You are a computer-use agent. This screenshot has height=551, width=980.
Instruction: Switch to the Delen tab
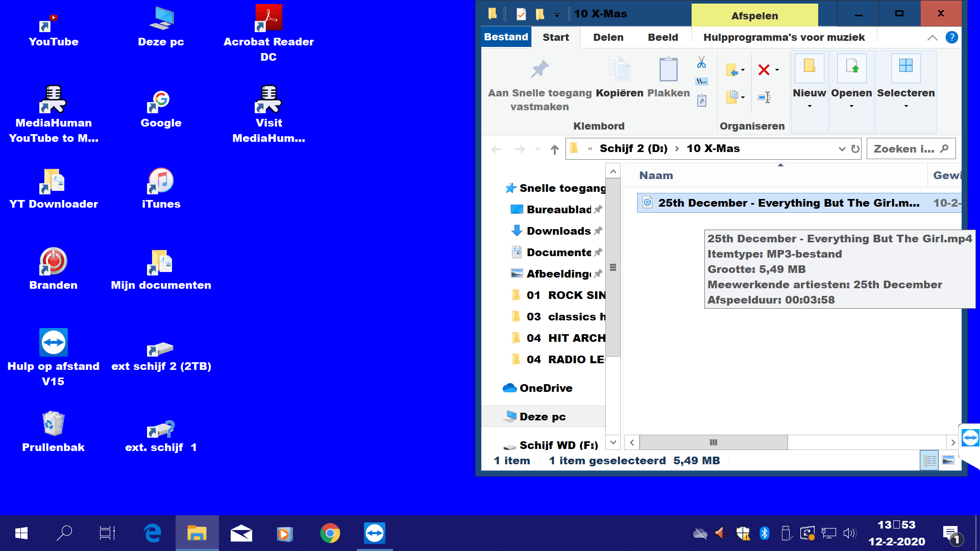point(608,37)
